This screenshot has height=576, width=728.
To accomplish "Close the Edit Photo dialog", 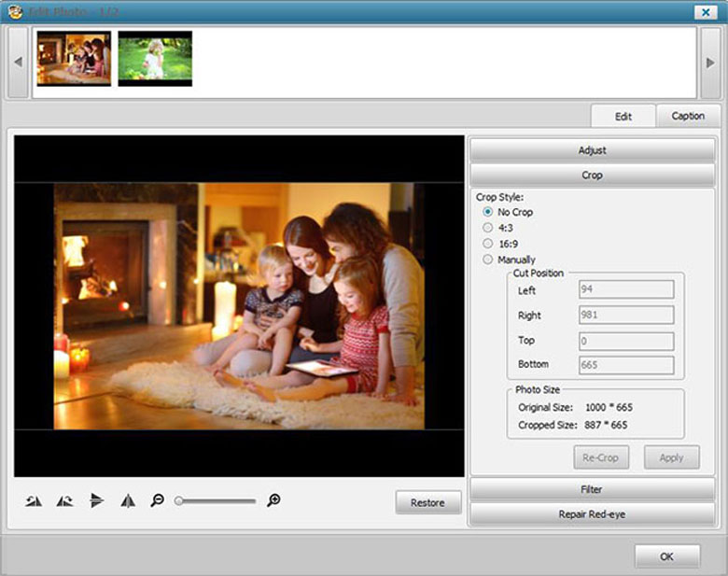I will click(x=706, y=11).
